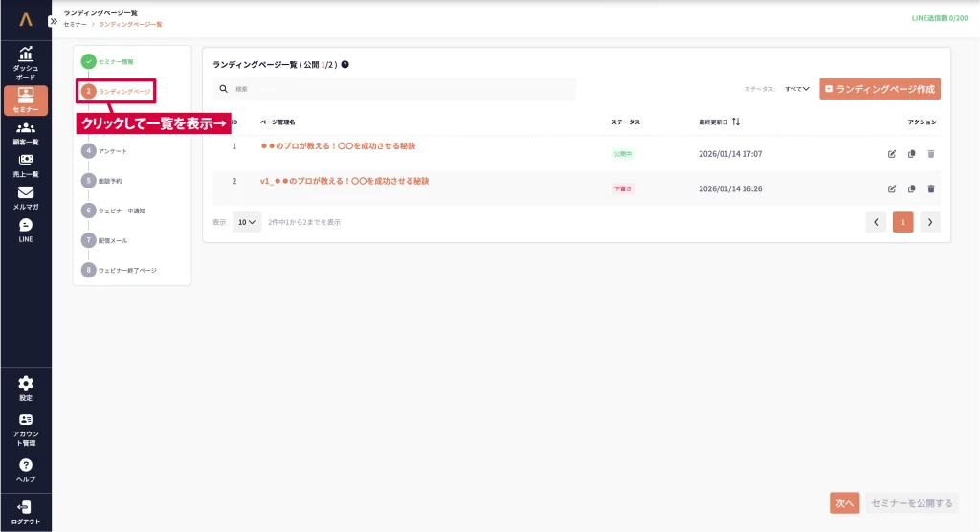The image size is (980, 532).
Task: Open the メルマガ mail icon
Action: coord(26,197)
